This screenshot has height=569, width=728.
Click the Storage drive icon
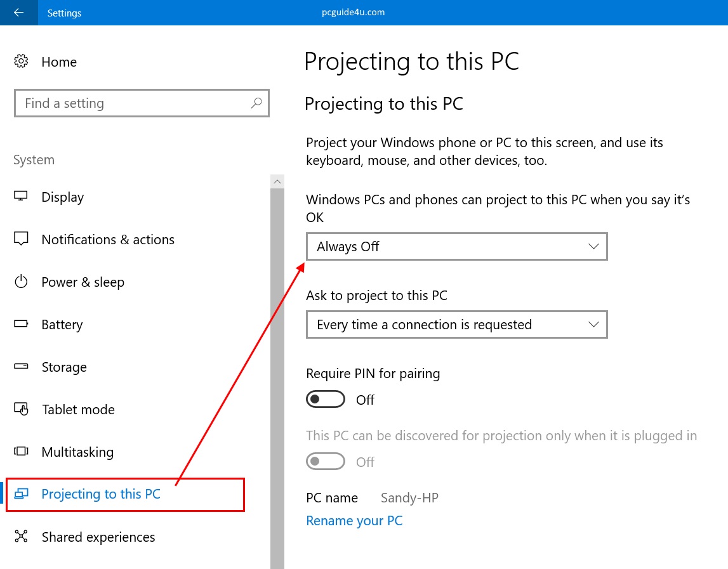21,367
